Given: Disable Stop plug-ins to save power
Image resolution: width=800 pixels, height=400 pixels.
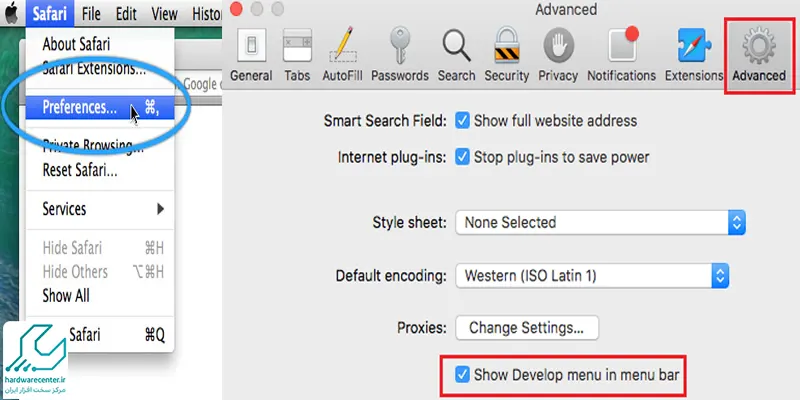Looking at the screenshot, I should [463, 157].
